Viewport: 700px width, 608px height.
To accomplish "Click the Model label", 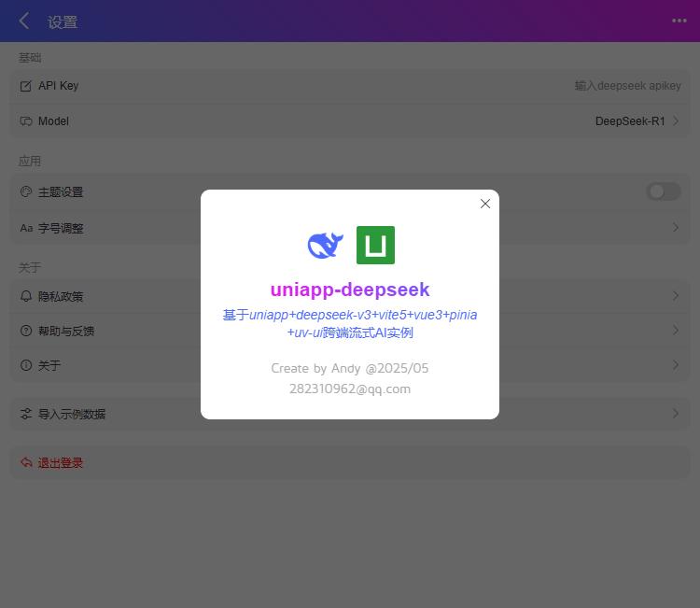I will click(x=53, y=121).
